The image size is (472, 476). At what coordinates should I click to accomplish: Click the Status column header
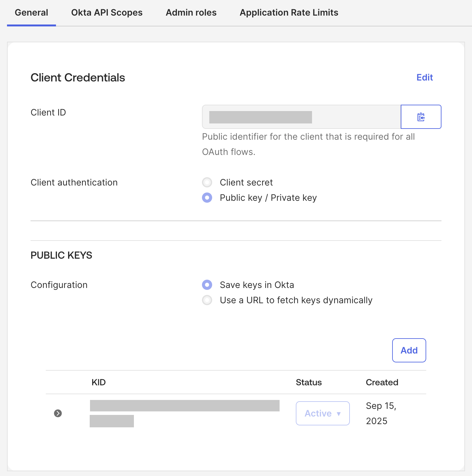pyautogui.click(x=309, y=382)
